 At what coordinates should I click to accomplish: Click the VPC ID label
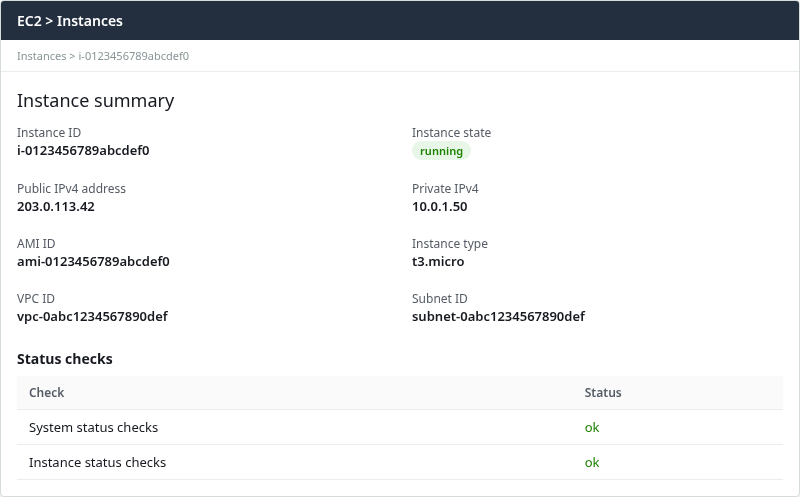click(x=36, y=299)
